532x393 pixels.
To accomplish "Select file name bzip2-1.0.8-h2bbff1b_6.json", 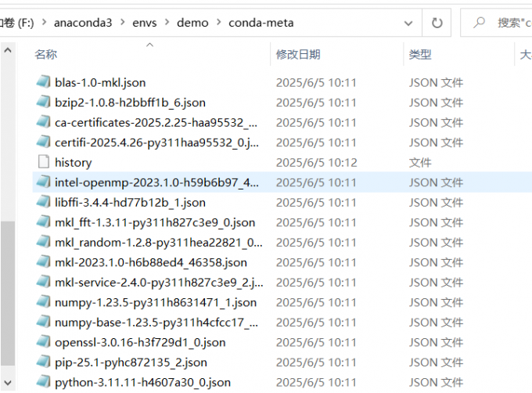I will coord(130,103).
